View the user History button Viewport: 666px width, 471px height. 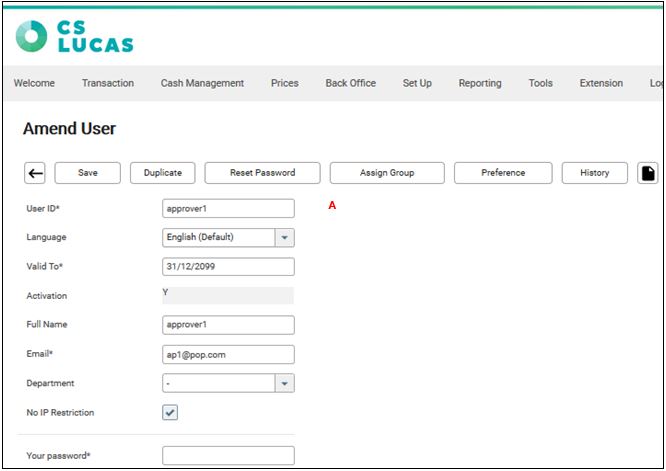[x=594, y=173]
